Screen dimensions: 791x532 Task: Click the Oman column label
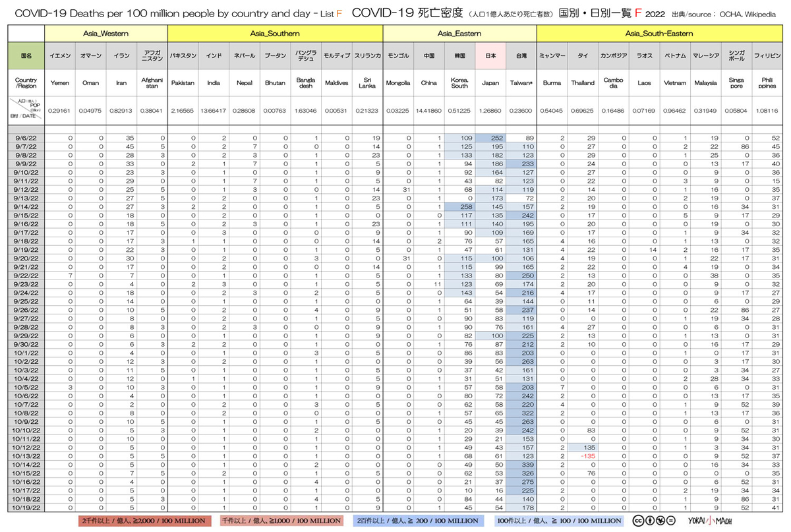[90, 84]
